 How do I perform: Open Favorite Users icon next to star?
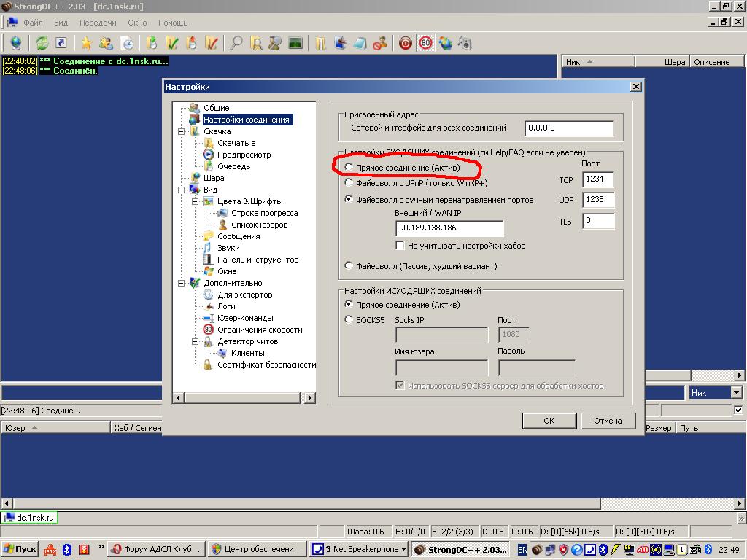click(106, 43)
